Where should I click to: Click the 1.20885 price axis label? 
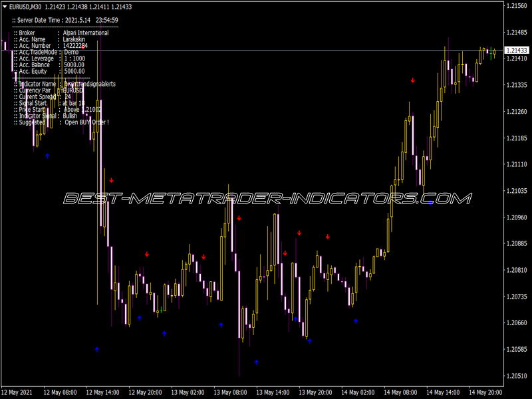[517, 243]
